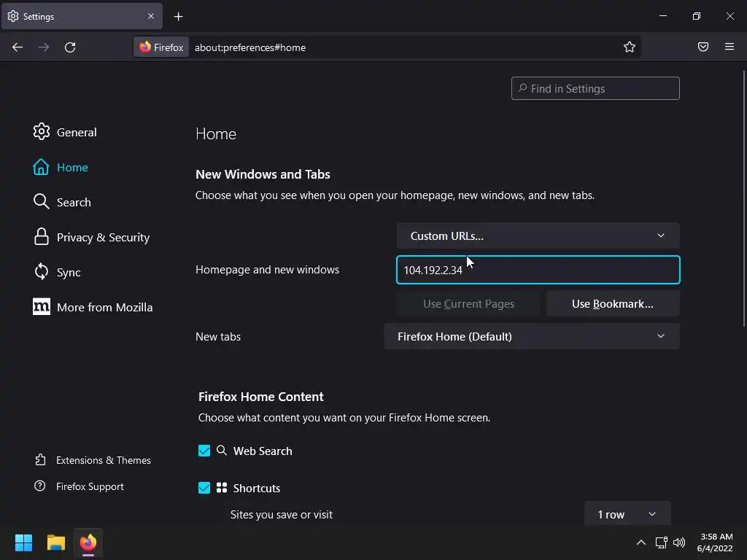Open the Firefox hamburger application menu
The width and height of the screenshot is (747, 560).
coord(729,47)
